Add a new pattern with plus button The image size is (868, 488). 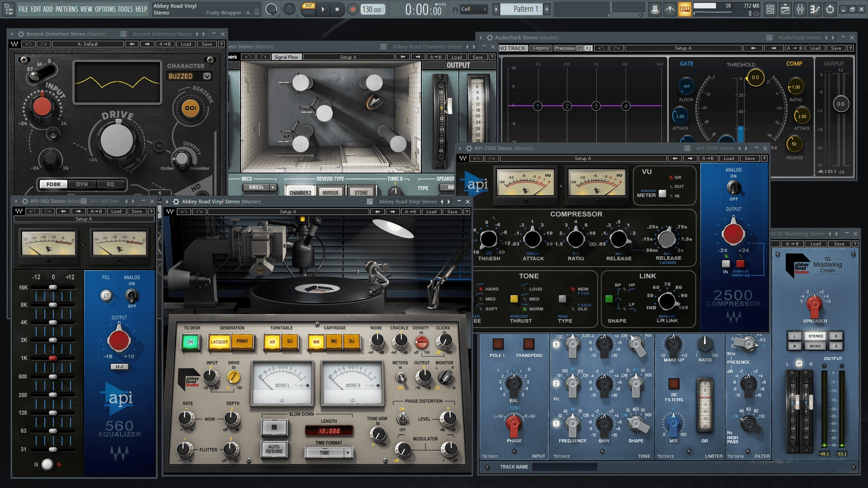coord(547,9)
